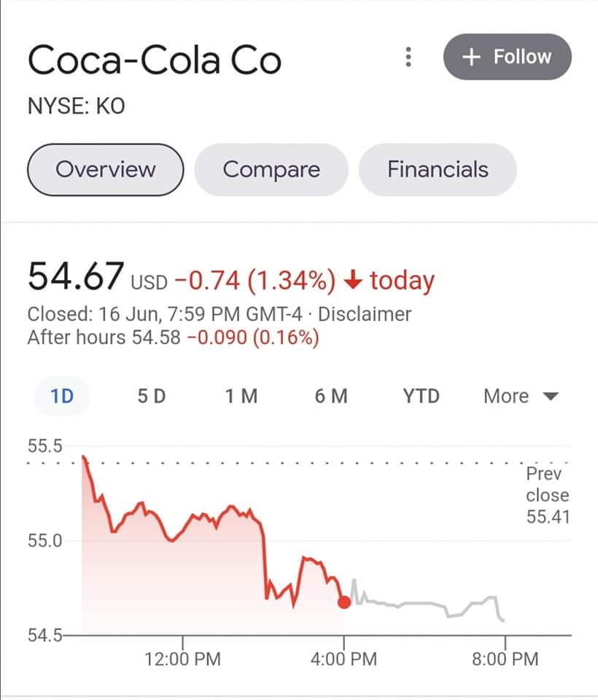Expand the More time ranges dropdown
The image size is (598, 700).
click(x=520, y=397)
